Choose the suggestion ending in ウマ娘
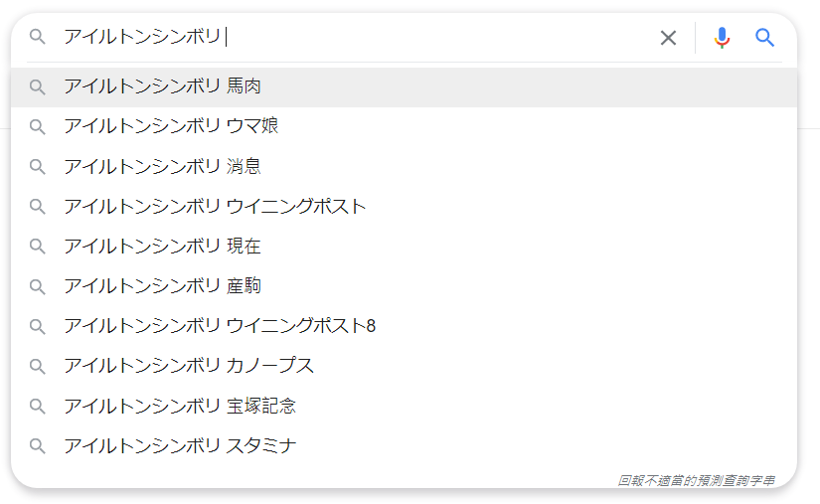Image resolution: width=820 pixels, height=504 pixels. tap(404, 126)
